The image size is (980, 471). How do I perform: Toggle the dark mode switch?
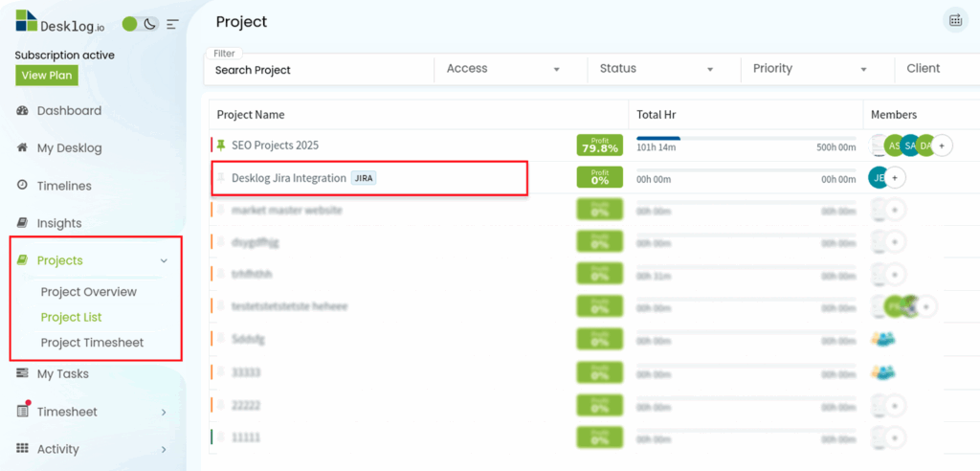tap(140, 24)
